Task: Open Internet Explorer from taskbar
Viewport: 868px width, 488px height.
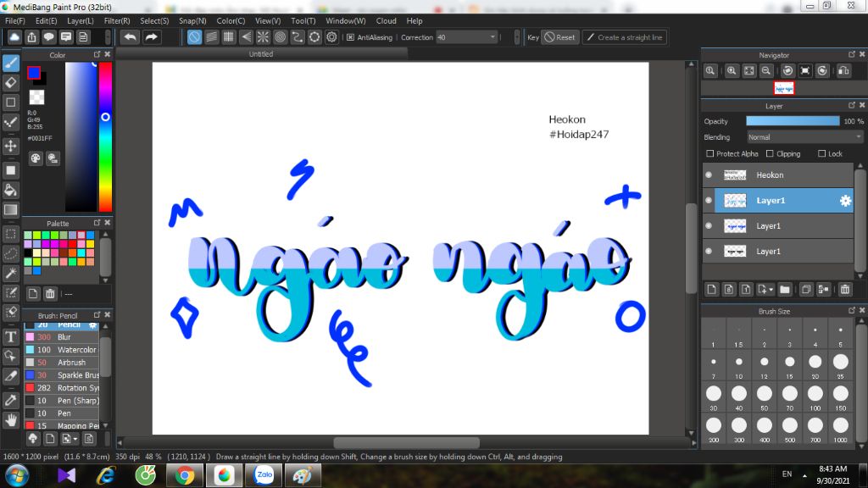Action: coord(106,475)
